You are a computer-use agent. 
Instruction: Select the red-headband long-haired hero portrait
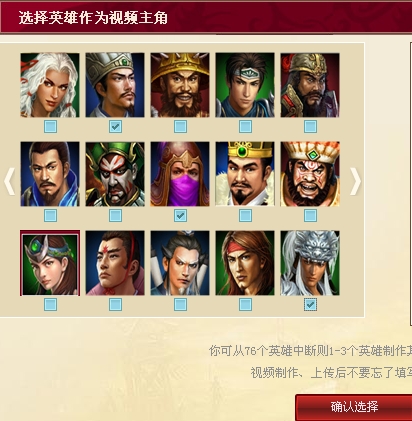click(245, 263)
